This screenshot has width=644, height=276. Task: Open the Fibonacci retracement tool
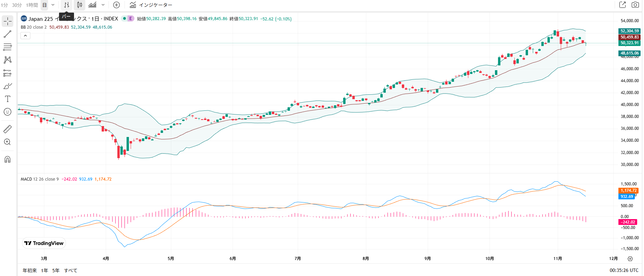8,47
